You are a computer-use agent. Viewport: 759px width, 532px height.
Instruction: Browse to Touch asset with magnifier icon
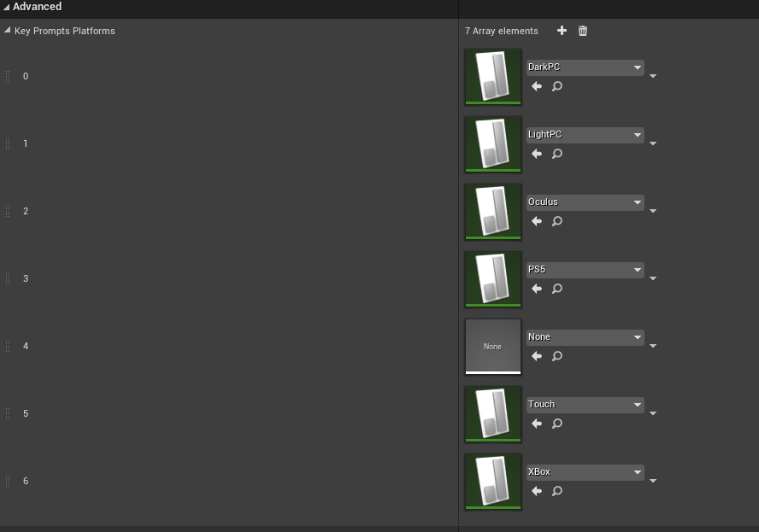click(x=557, y=424)
